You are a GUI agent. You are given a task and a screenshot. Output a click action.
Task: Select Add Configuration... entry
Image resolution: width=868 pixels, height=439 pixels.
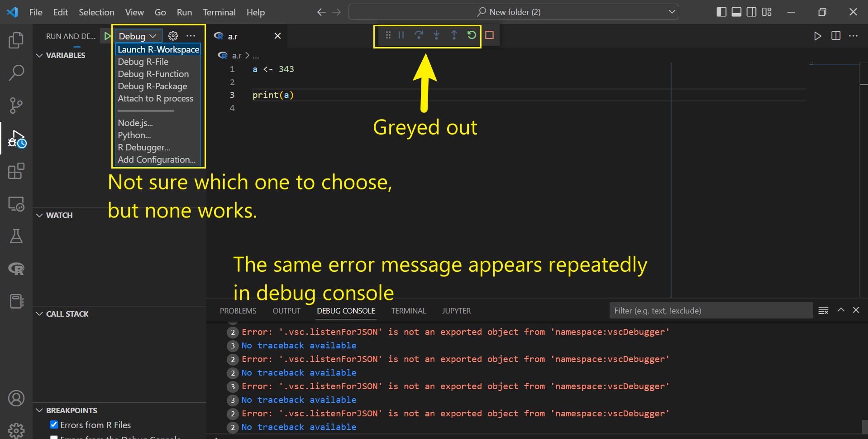click(158, 159)
